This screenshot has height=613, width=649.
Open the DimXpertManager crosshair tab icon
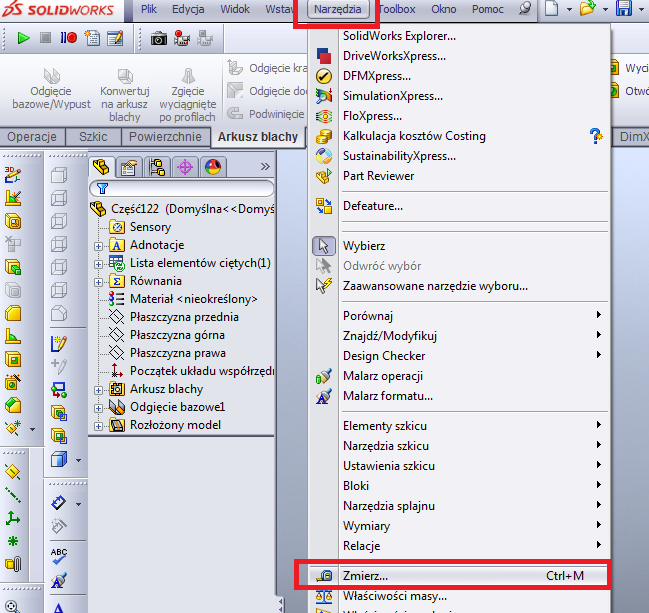(185, 167)
